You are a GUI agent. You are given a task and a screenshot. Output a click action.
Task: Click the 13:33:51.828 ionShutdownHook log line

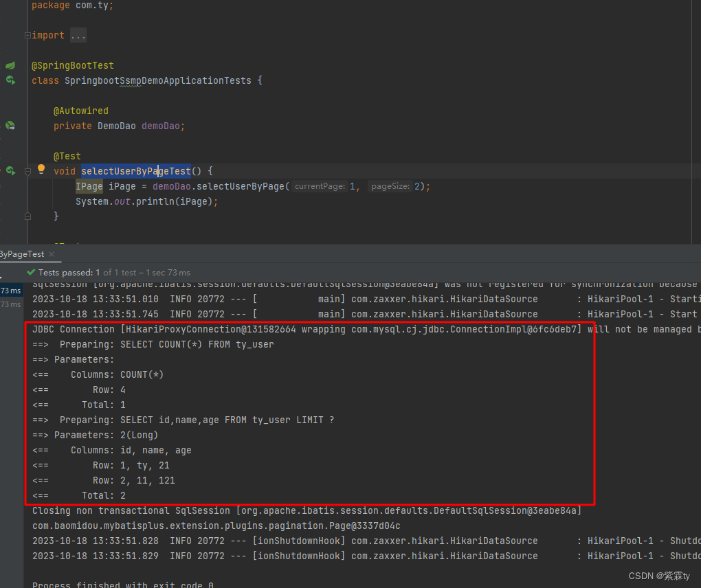click(x=366, y=541)
